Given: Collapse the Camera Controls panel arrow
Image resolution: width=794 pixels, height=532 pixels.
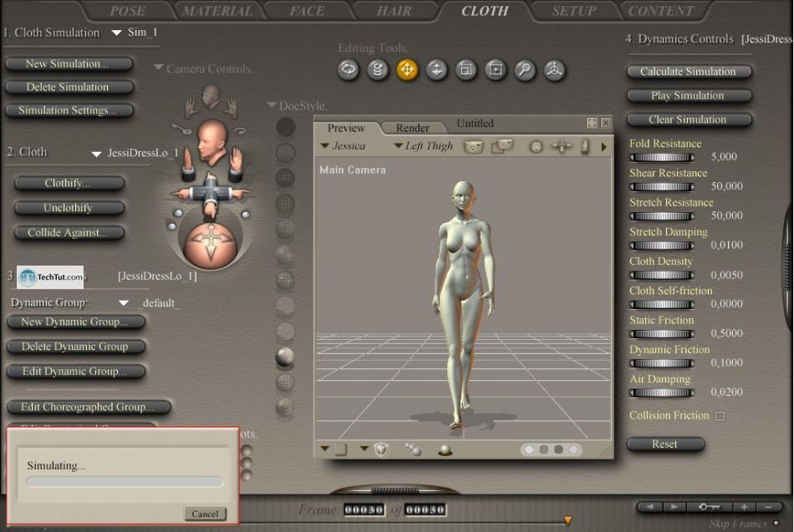Looking at the screenshot, I should click(x=159, y=68).
